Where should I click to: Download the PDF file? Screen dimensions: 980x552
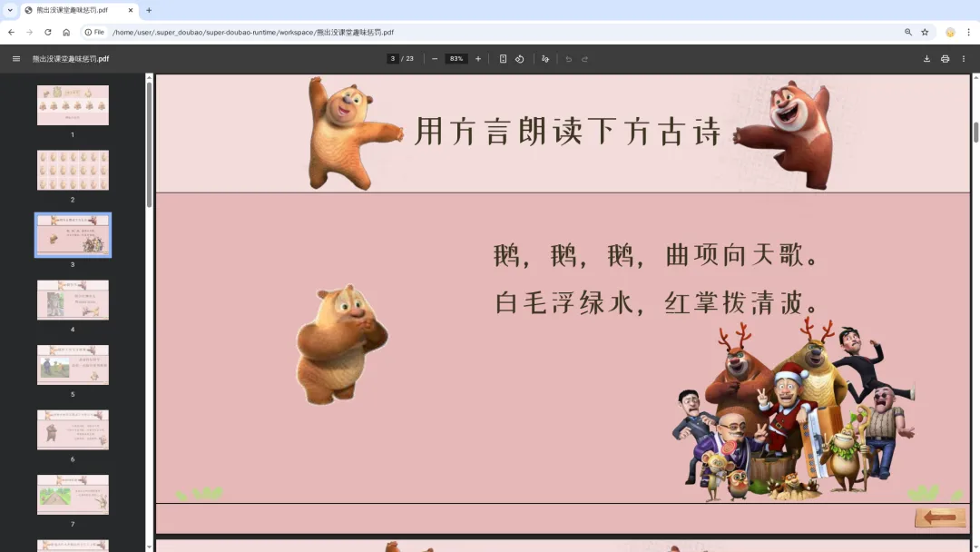coord(926,59)
